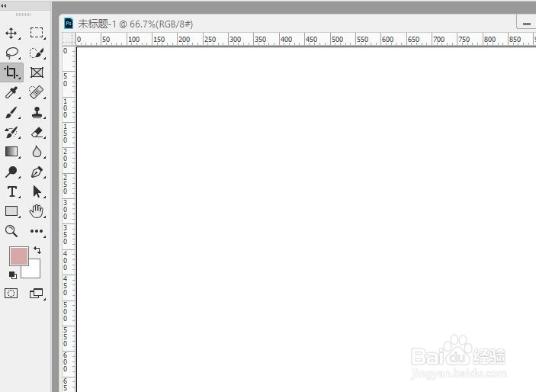
Task: Open the pink foreground color picker
Action: tap(19, 256)
